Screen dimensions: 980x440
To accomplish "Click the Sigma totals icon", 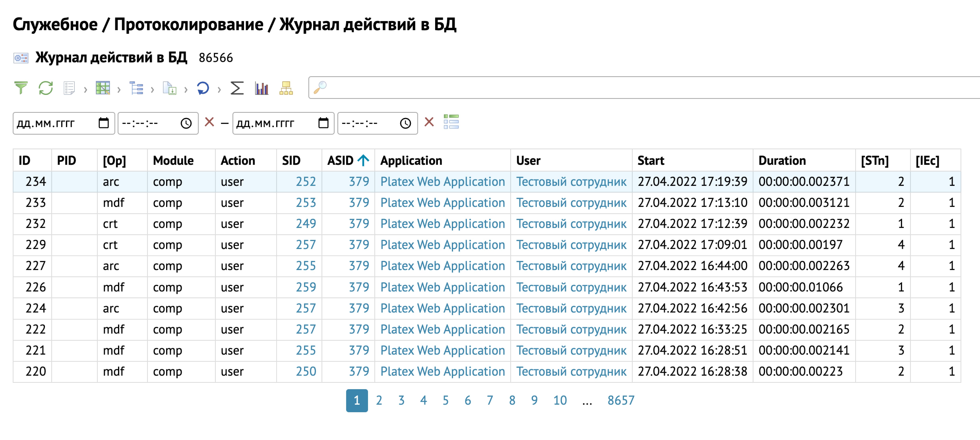I will (x=237, y=88).
